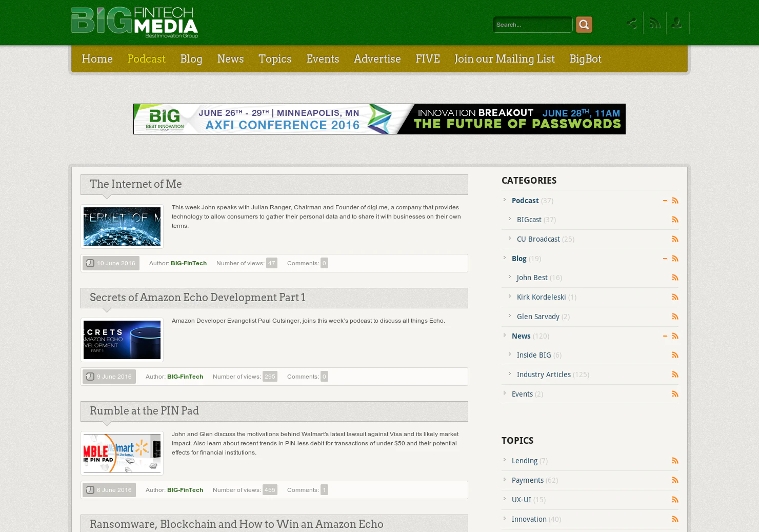Go to Home in navigation bar
This screenshot has height=532, width=759.
point(97,59)
